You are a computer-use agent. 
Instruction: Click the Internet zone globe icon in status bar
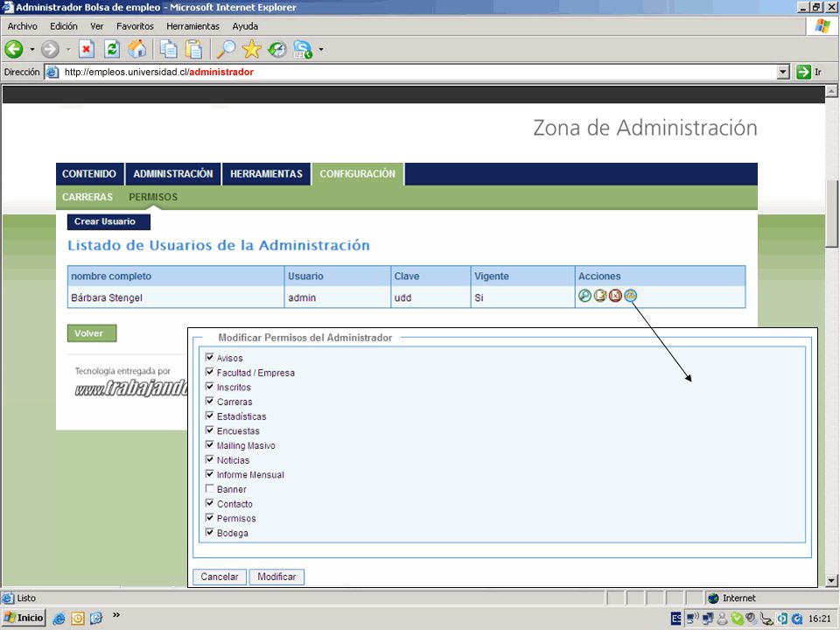pos(713,598)
